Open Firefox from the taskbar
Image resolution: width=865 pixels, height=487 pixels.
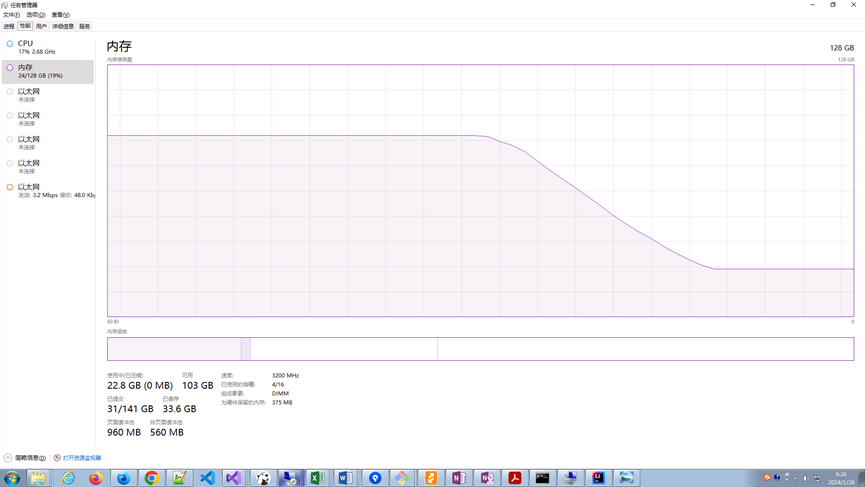(96, 478)
